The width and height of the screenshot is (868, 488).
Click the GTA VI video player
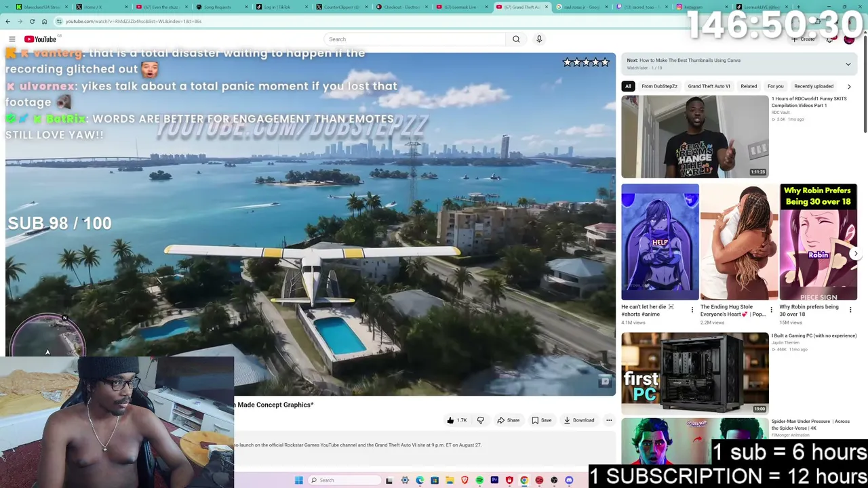click(x=310, y=224)
